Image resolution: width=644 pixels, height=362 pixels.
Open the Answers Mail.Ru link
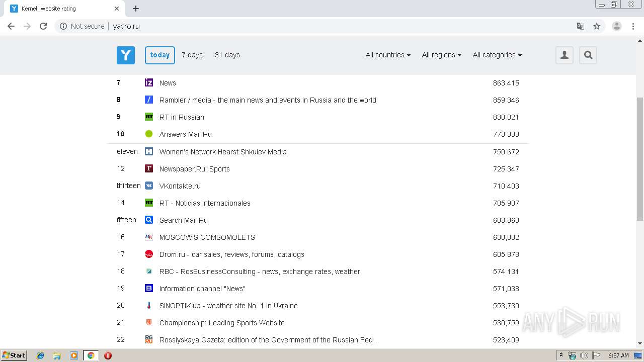tap(186, 134)
